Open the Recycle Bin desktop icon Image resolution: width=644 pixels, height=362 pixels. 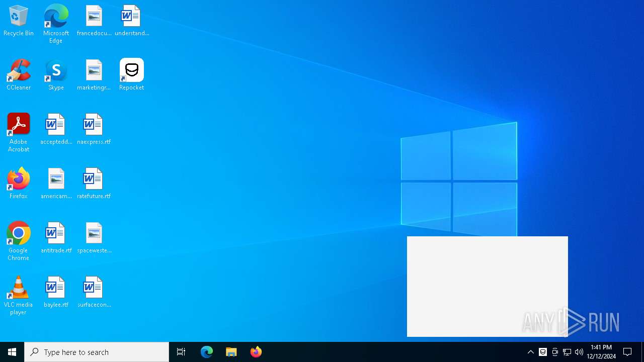(x=19, y=21)
